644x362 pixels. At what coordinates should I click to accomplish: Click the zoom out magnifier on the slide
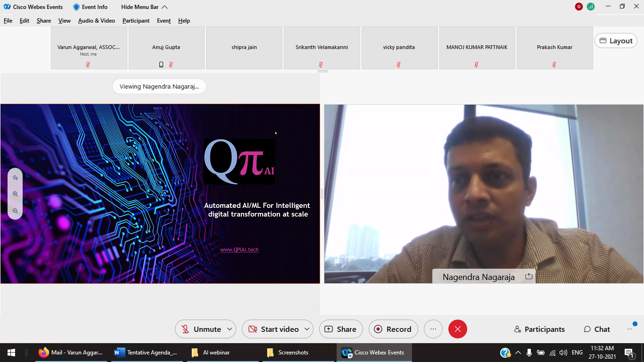click(15, 211)
